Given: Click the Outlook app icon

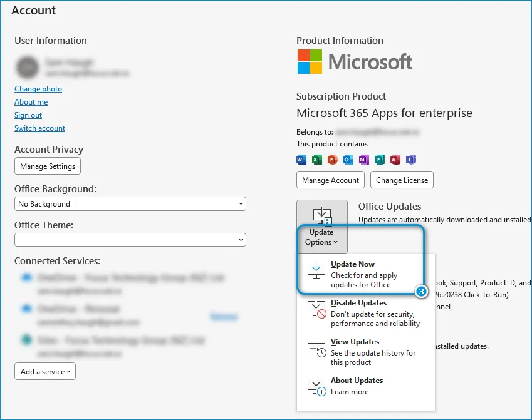Looking at the screenshot, I should 348,160.
